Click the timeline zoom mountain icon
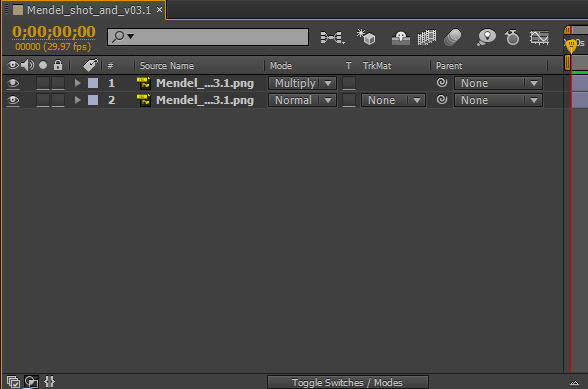This screenshot has width=588, height=389. [574, 383]
